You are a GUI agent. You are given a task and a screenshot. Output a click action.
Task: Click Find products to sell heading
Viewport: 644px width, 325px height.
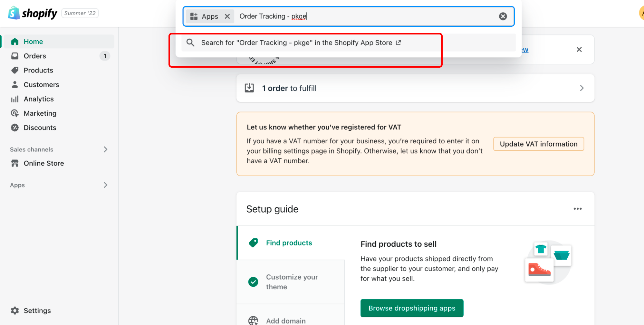[399, 244]
